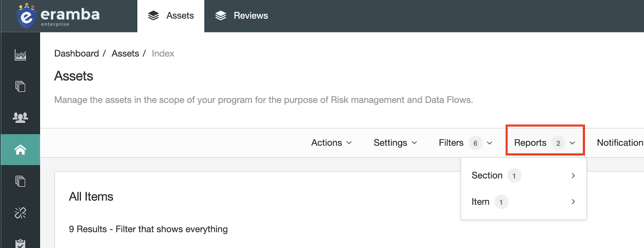Open the Notifications menu
The width and height of the screenshot is (644, 248).
pos(620,143)
